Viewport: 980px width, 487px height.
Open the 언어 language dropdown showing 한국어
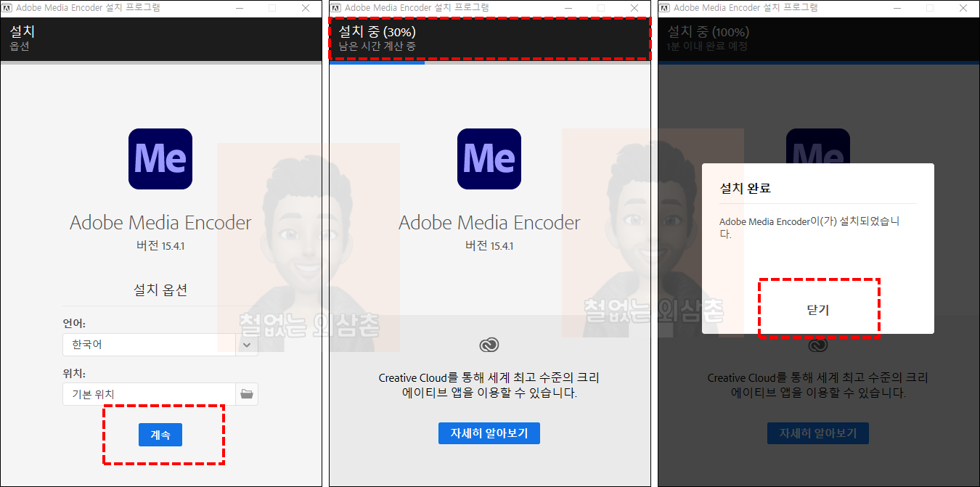(160, 345)
